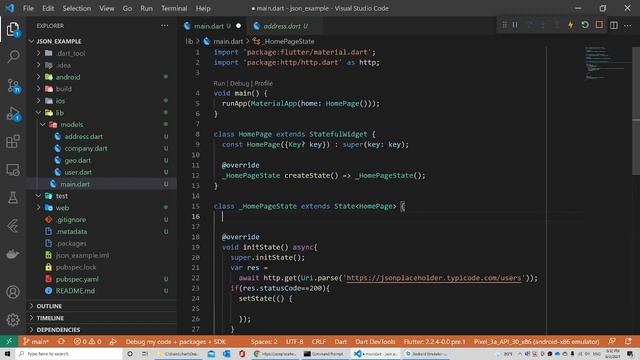Screen dimensions: 640x360
Task: Open the Remote Explorer view
Action: click(x=13, y=170)
